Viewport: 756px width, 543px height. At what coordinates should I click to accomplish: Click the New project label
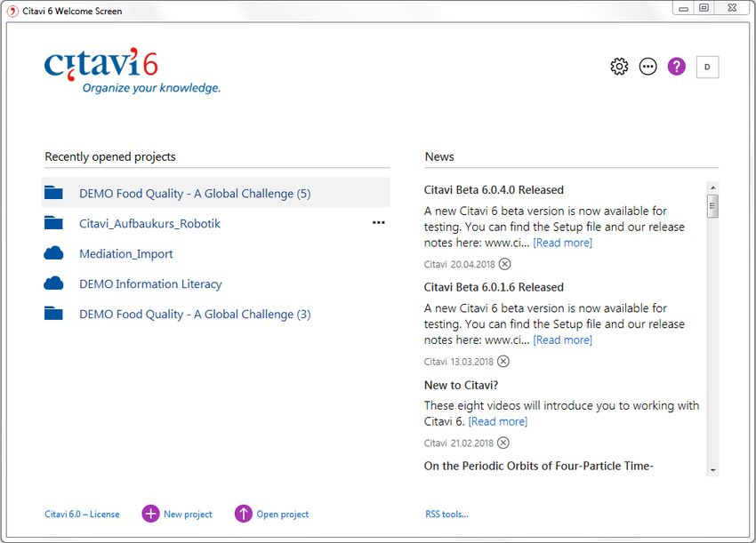coord(188,514)
